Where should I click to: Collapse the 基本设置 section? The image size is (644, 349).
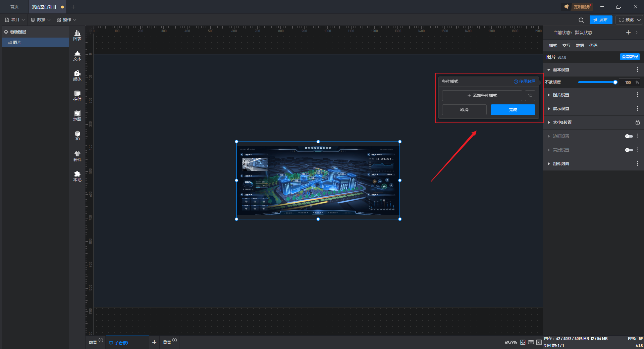[549, 70]
